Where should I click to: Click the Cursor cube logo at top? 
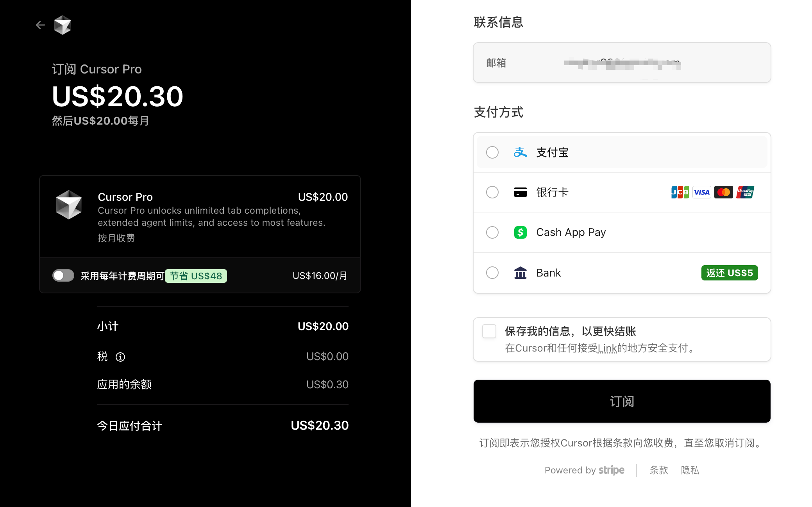63,25
